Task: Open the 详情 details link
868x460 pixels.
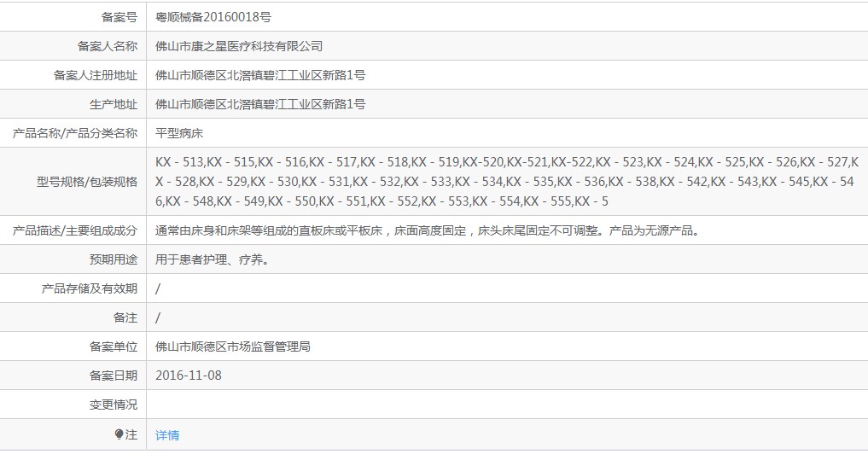Action: point(167,435)
